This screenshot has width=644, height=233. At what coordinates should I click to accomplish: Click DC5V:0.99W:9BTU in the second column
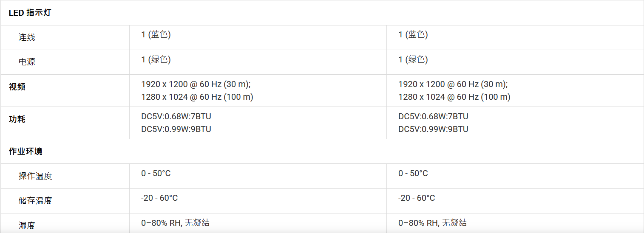click(x=434, y=129)
